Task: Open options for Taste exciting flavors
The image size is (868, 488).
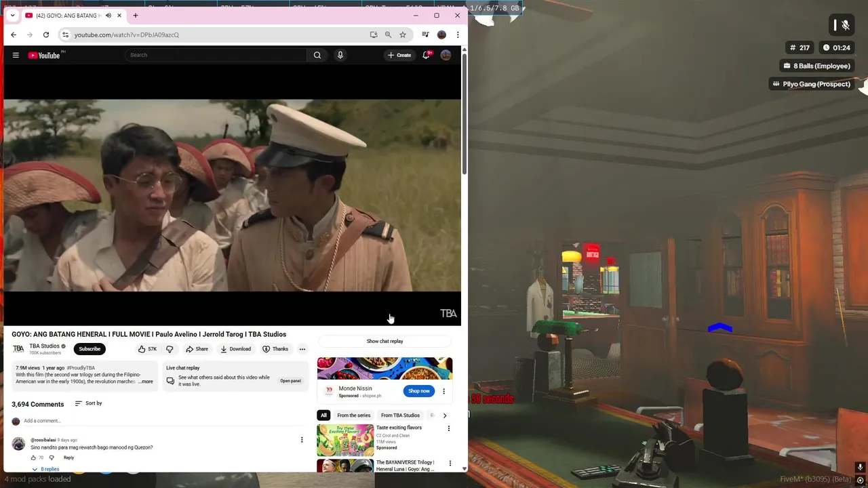Action: [448, 428]
